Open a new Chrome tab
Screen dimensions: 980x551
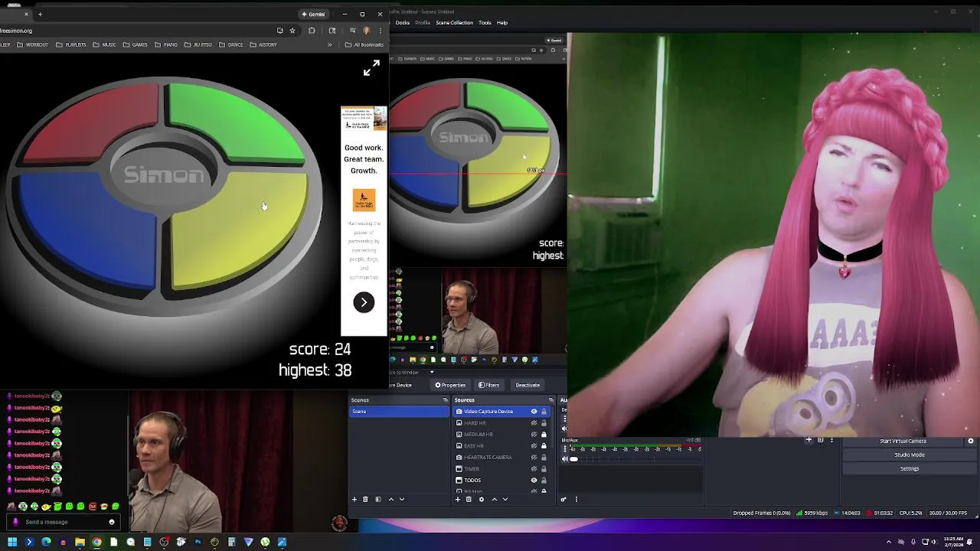pyautogui.click(x=40, y=14)
